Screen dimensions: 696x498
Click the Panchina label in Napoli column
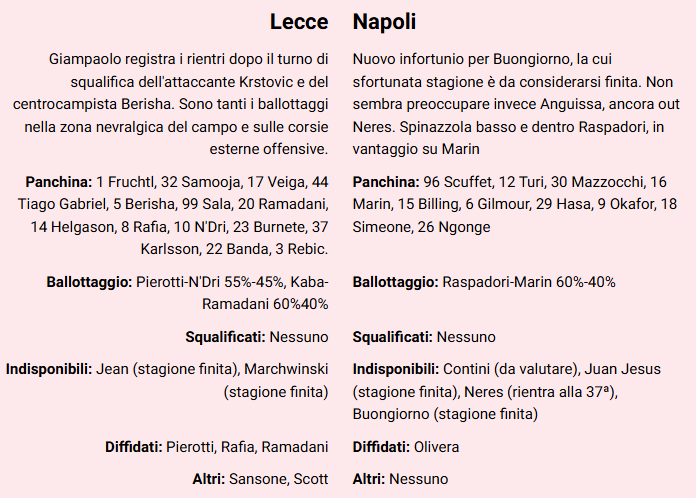pos(386,182)
